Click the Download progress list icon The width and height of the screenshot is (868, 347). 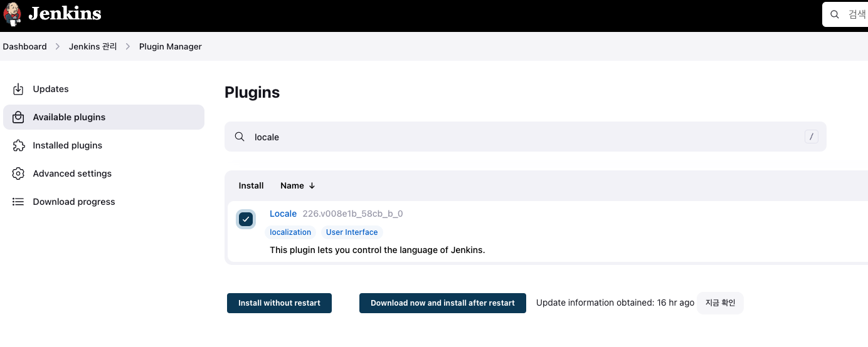point(18,202)
